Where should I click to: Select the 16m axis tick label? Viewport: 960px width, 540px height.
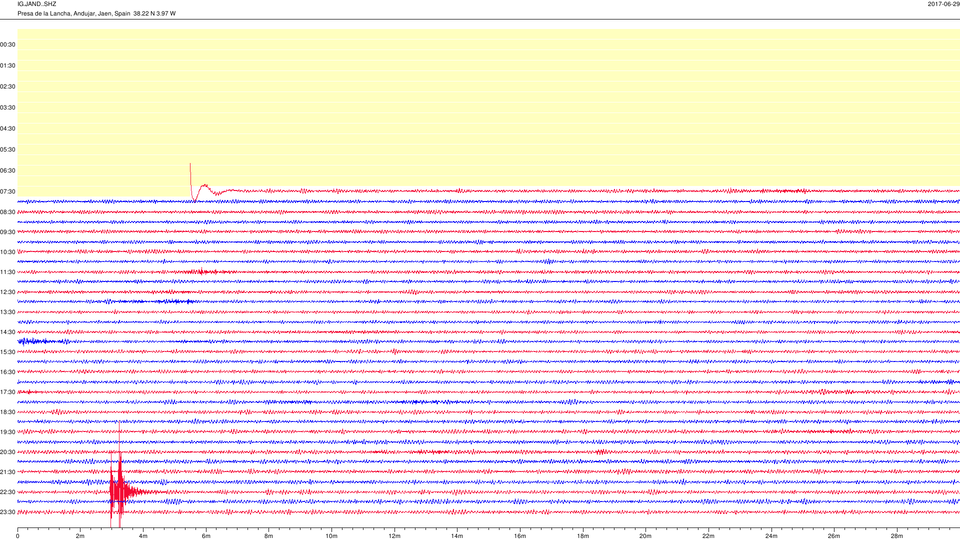click(x=520, y=536)
